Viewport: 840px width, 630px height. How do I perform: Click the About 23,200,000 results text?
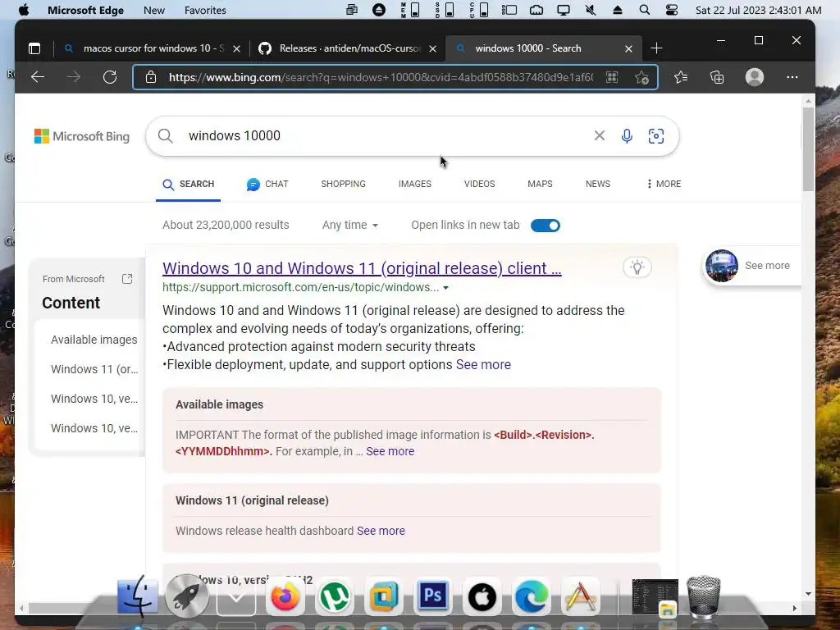226,225
